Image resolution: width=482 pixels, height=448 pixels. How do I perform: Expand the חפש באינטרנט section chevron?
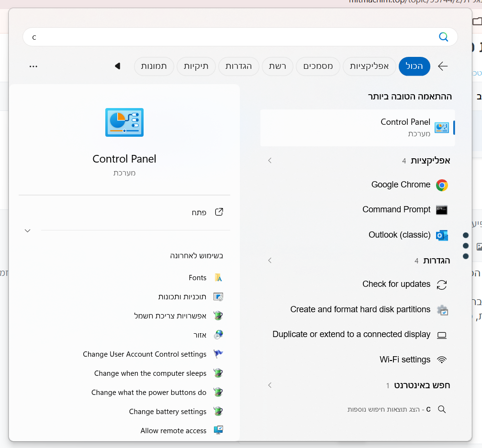pyautogui.click(x=270, y=385)
